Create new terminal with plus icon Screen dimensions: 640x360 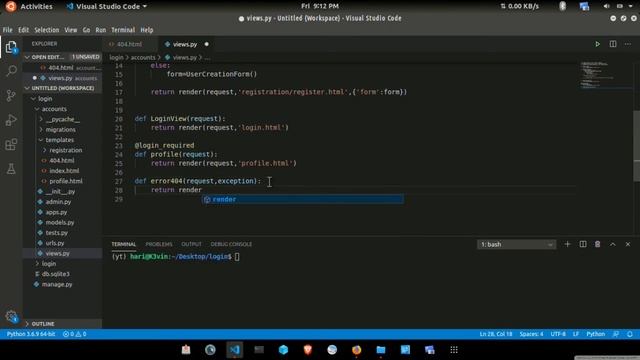[567, 244]
